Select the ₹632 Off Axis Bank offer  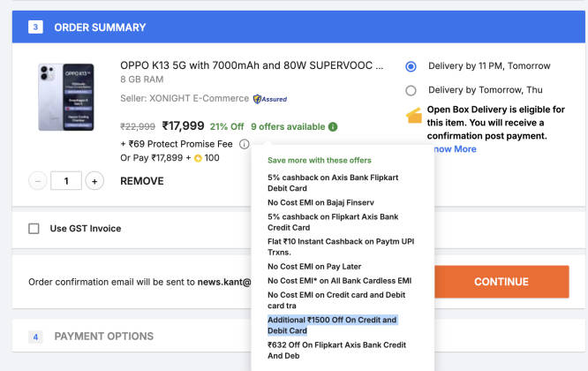tap(336, 351)
